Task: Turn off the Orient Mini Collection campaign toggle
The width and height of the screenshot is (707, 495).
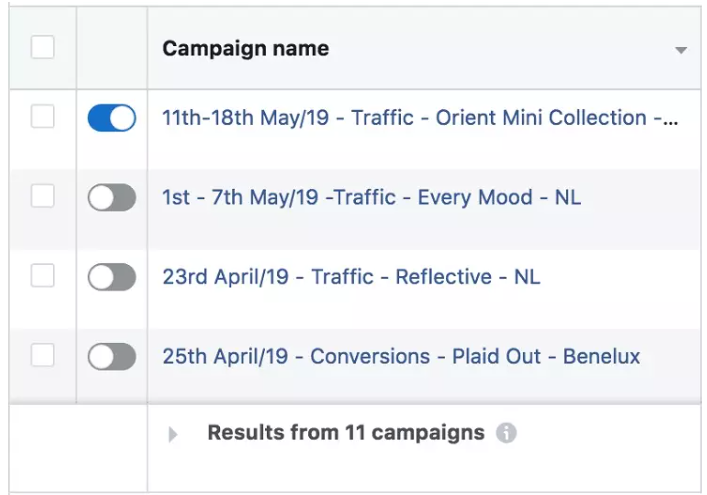Action: click(111, 118)
